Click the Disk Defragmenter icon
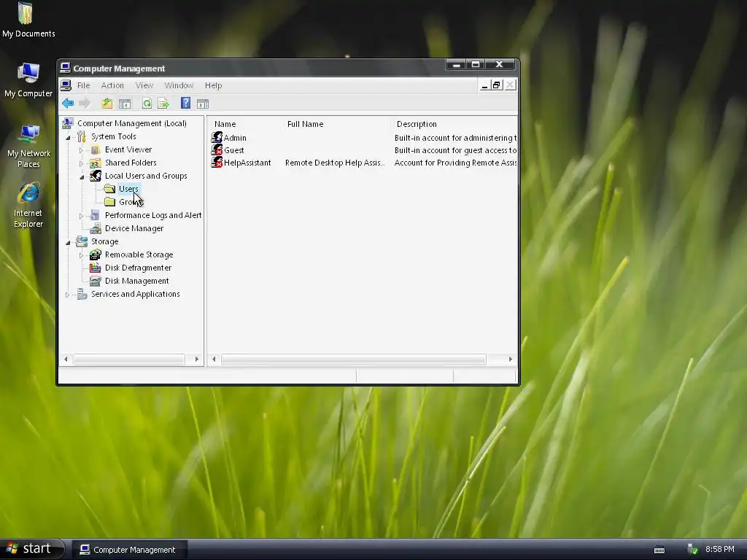 pyautogui.click(x=96, y=268)
